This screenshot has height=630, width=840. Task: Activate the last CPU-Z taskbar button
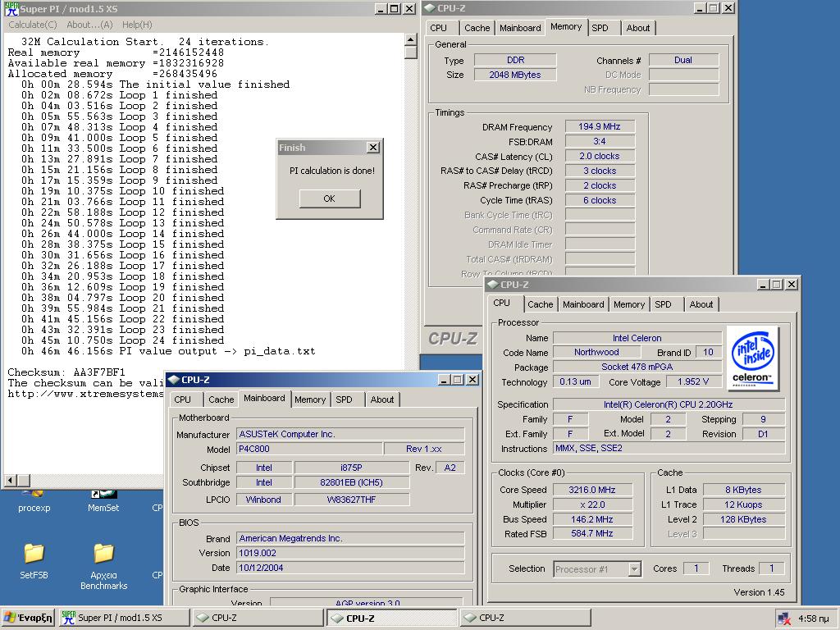(x=526, y=618)
